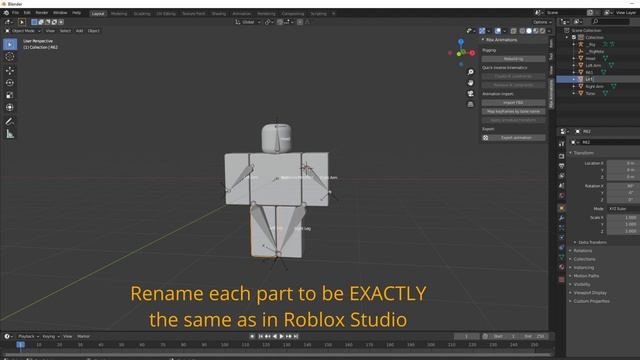Open the File menu
Viewport: 640px width, 360px height.
[x=15, y=13]
